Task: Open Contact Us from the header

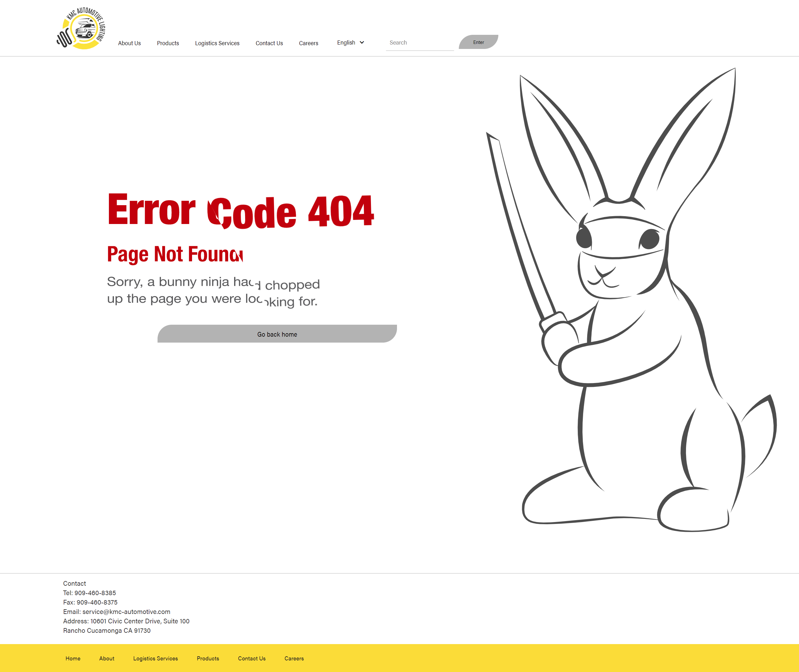Action: (x=269, y=43)
